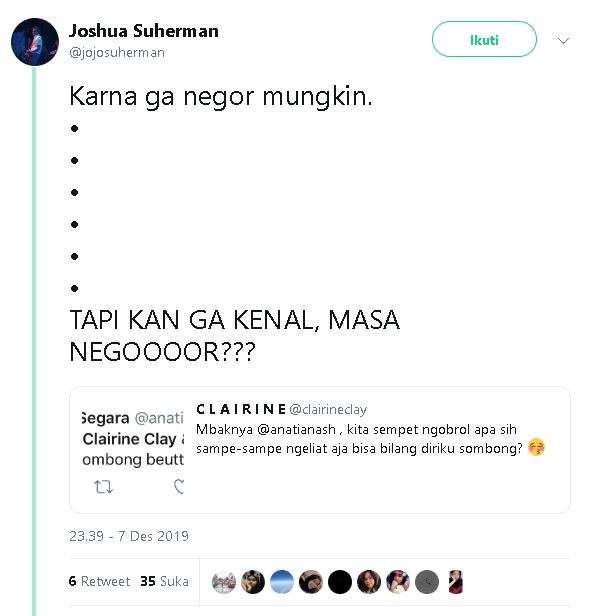
Task: Open the gray circle liker avatar
Action: 427,582
